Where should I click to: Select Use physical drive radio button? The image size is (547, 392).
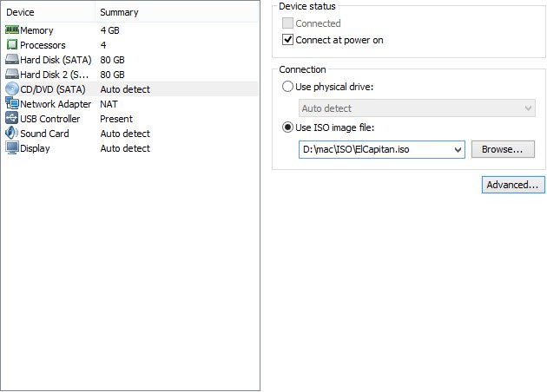pyautogui.click(x=287, y=87)
